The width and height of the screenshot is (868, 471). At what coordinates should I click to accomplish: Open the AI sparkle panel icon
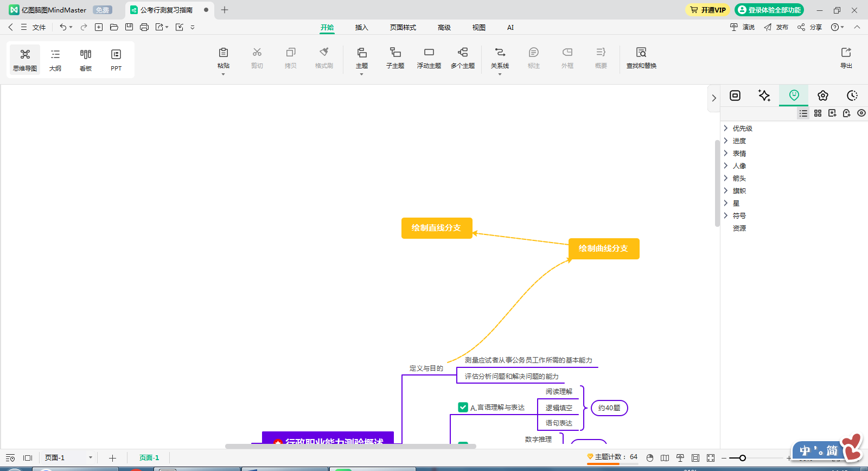point(764,96)
